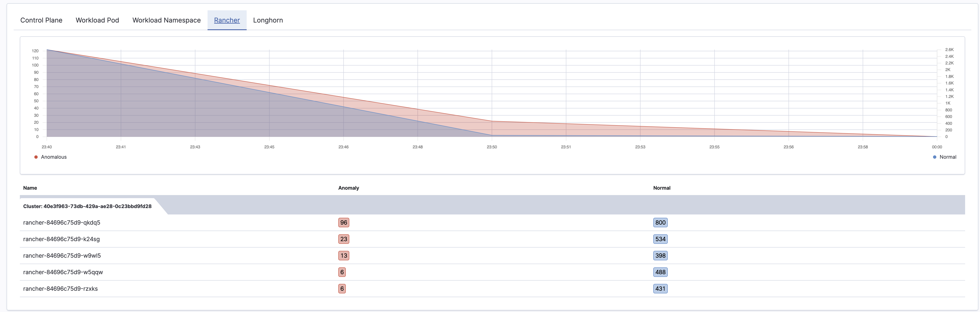The width and height of the screenshot is (980, 312).
Task: Click anomaly badge 6 for rzxks
Action: click(342, 289)
